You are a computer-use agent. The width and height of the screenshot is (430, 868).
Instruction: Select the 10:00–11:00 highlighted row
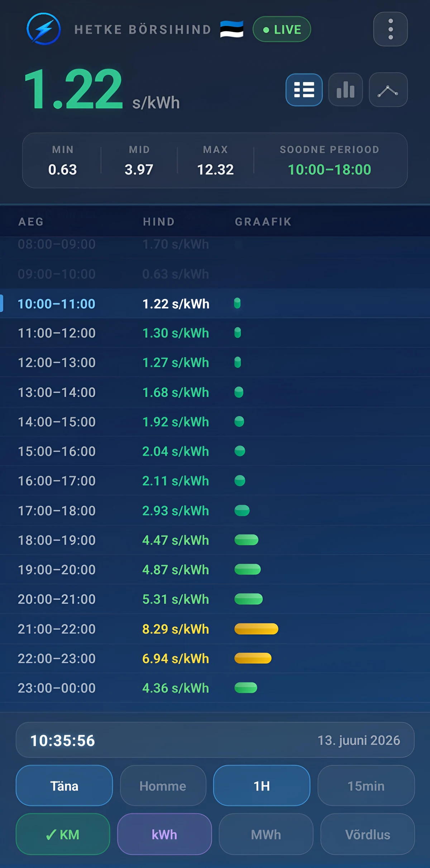pos(215,303)
